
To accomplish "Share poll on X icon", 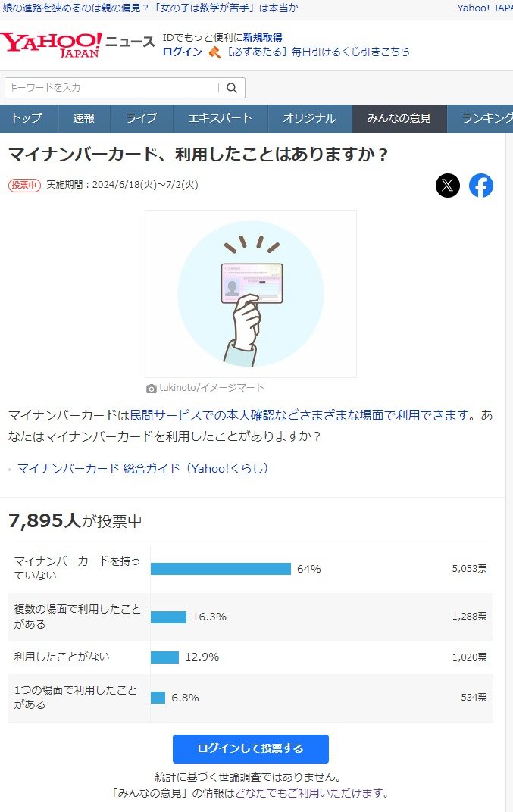I will pyautogui.click(x=448, y=186).
